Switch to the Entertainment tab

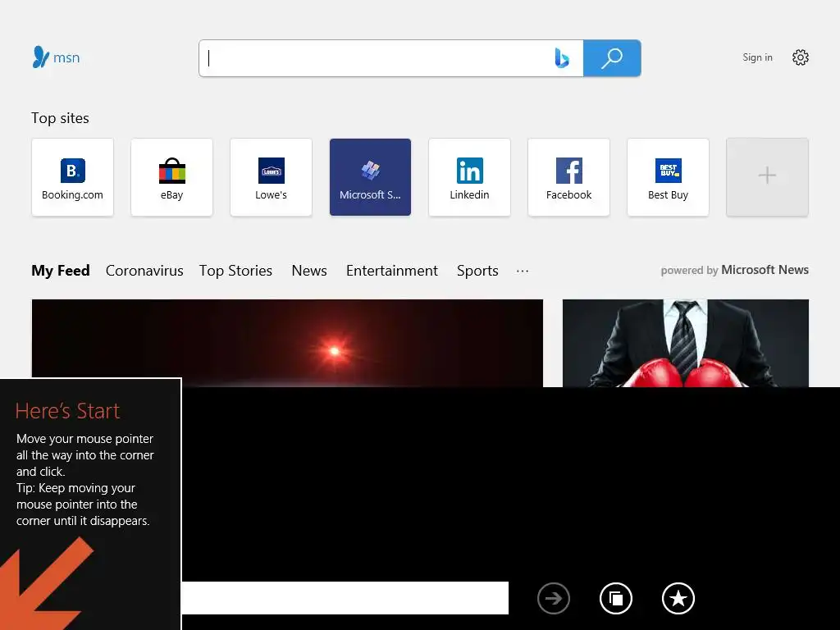coord(391,271)
